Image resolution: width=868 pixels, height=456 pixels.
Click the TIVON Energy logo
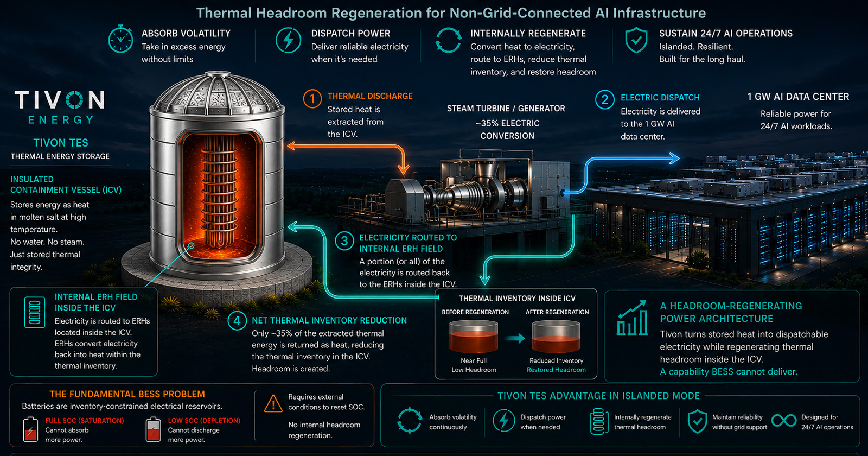(x=60, y=107)
